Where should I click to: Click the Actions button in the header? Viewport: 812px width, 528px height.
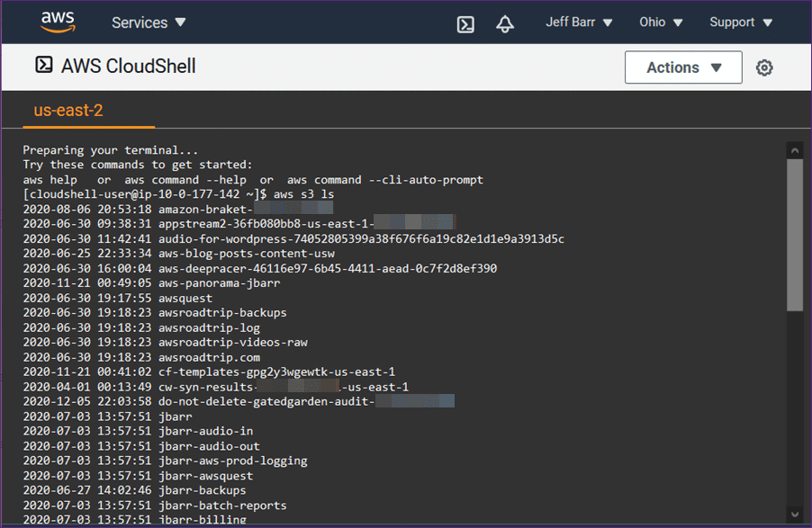click(682, 67)
